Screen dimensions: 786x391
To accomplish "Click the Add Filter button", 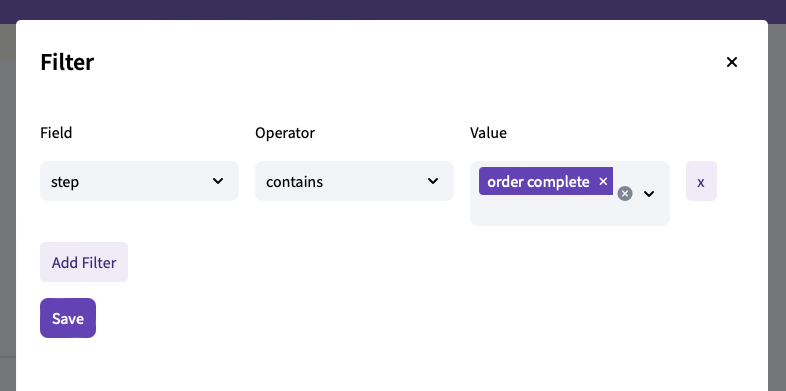I will [x=84, y=262].
